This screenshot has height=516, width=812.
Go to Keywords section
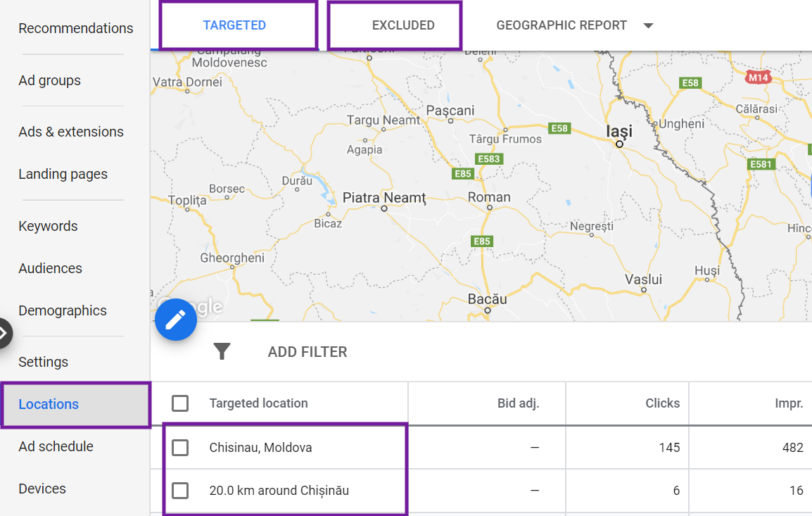pos(48,226)
